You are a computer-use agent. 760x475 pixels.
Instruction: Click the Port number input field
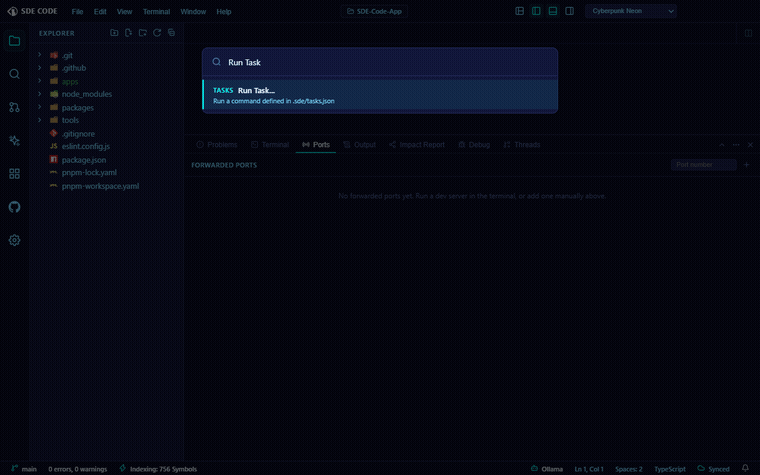[x=704, y=165]
